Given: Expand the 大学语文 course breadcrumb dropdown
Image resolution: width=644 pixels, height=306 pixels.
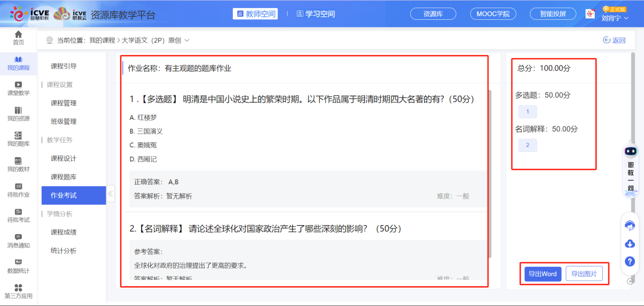Looking at the screenshot, I should tap(187, 40).
